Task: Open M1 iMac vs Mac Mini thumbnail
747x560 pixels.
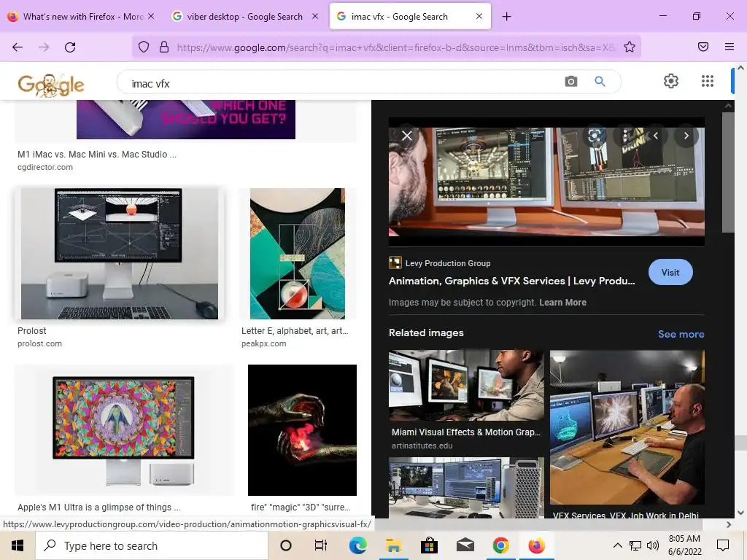Action: [x=186, y=120]
